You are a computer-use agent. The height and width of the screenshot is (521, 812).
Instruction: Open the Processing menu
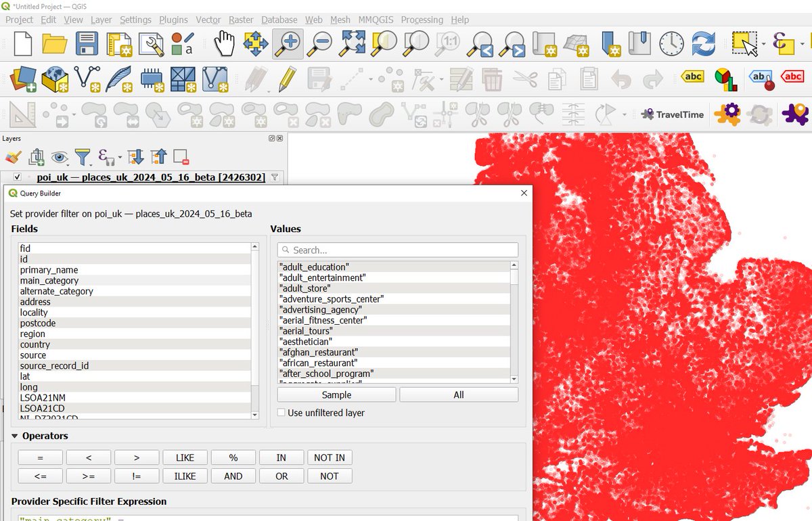click(422, 20)
